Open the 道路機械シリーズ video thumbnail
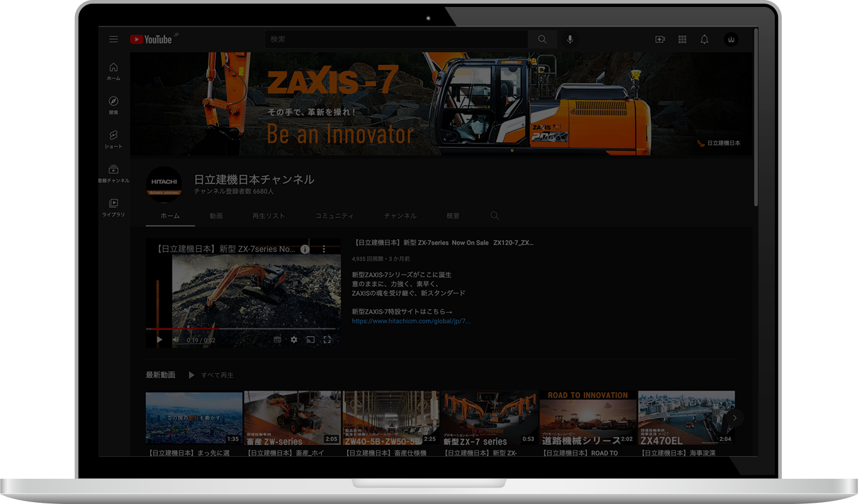The image size is (858, 504). pos(588,418)
